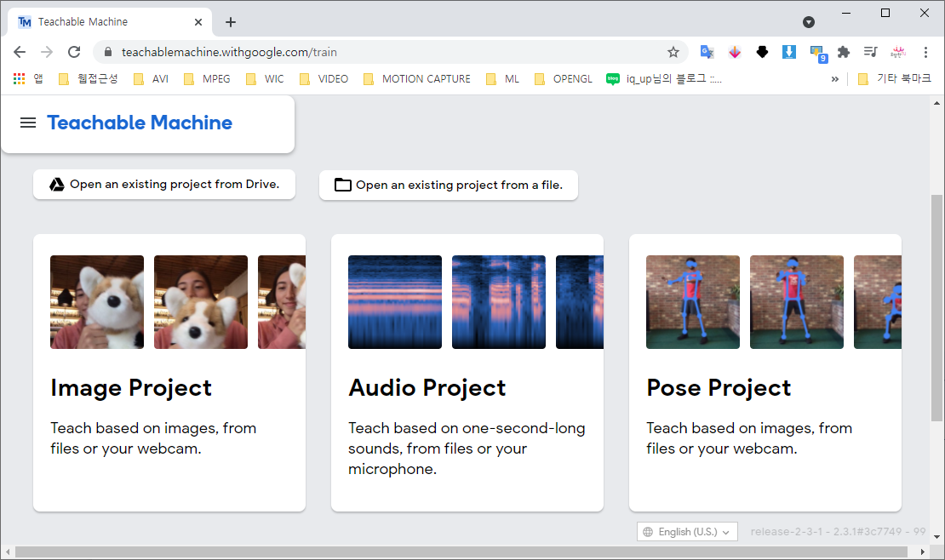The width and height of the screenshot is (945, 560).
Task: Open an existing project from Drive
Action: point(164,185)
